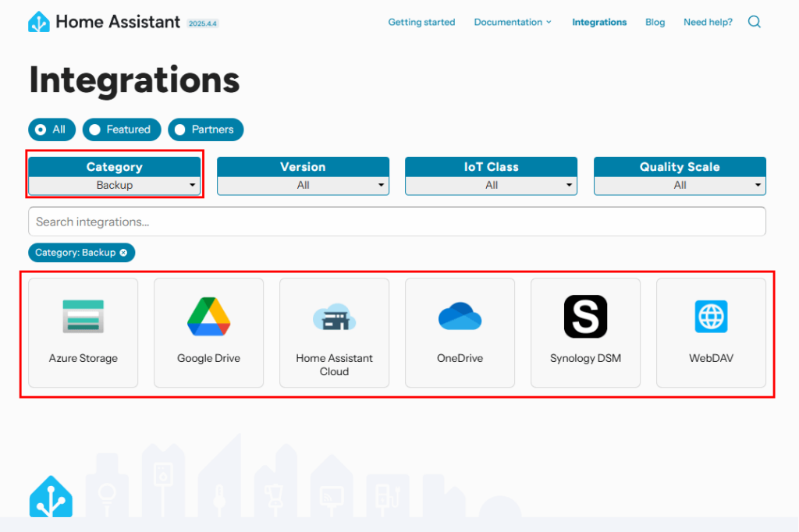Remove the Category: Backup filter chip
The height and width of the screenshot is (532, 799).
click(123, 253)
